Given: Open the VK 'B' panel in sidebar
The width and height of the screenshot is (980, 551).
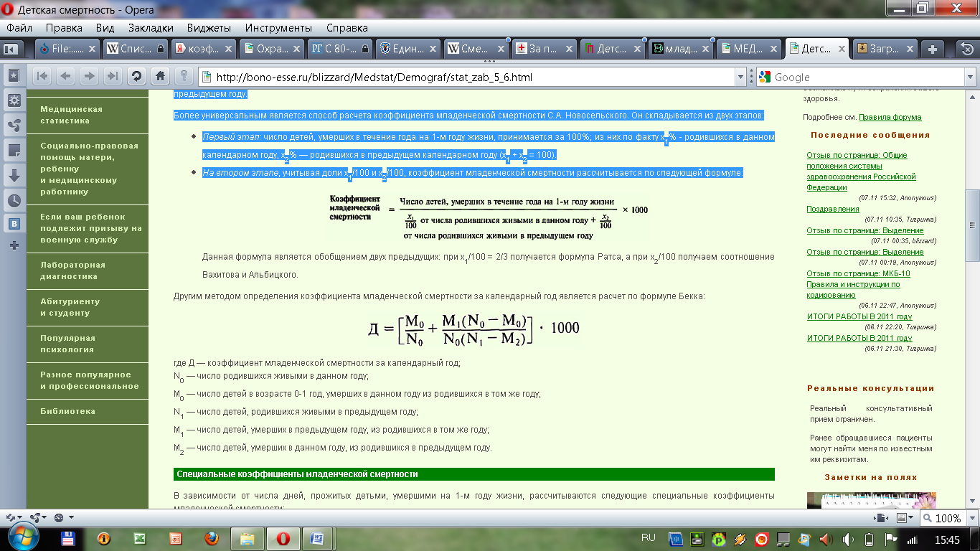Looking at the screenshot, I should click(x=14, y=223).
